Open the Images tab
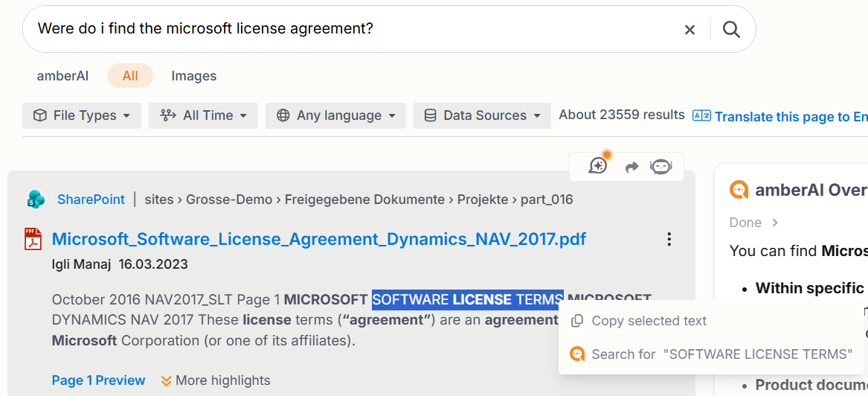 click(x=193, y=76)
